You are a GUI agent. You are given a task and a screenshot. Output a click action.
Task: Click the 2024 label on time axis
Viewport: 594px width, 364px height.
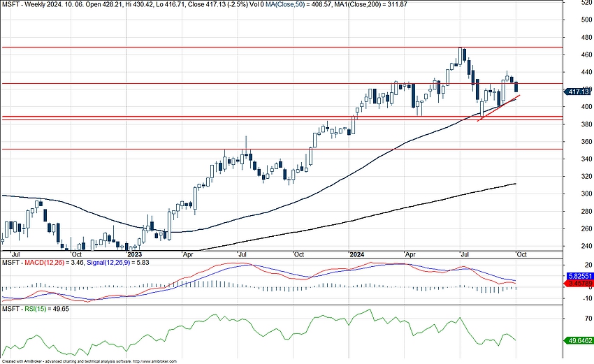pos(357,254)
